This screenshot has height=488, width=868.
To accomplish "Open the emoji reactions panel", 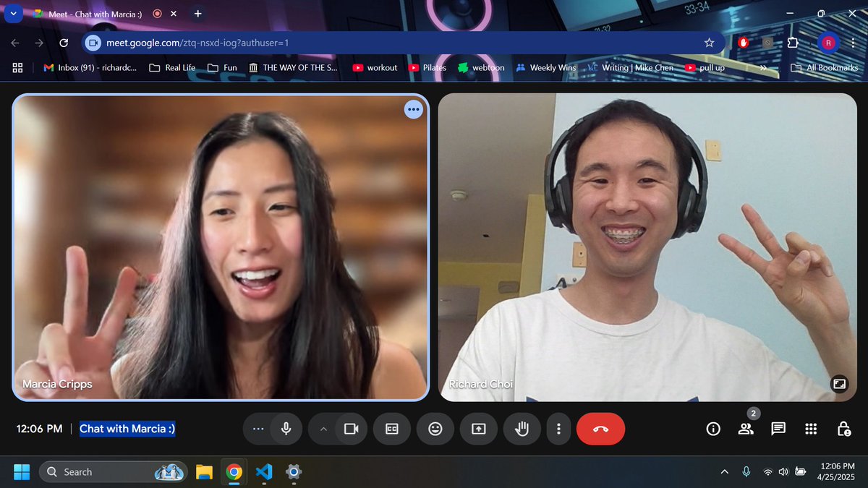I will (435, 429).
